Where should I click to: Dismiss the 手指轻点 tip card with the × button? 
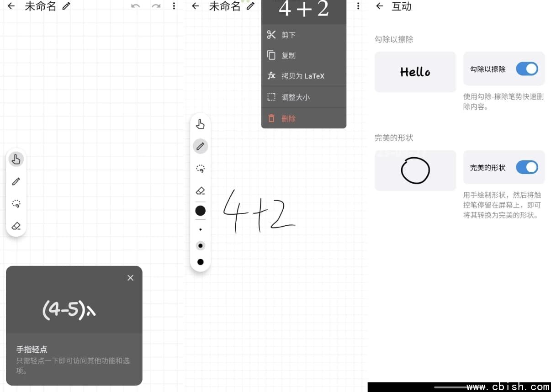(130, 277)
